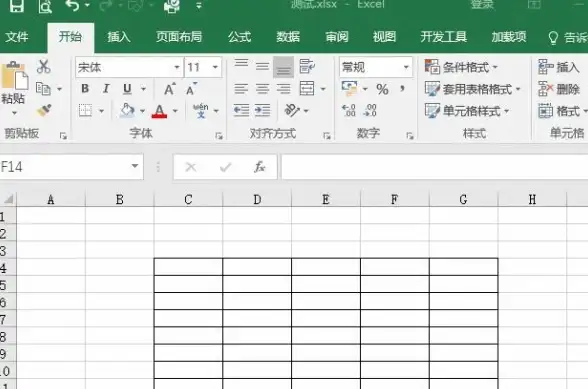
Task: Open 单元格样式 cell styles menu
Action: [467, 111]
